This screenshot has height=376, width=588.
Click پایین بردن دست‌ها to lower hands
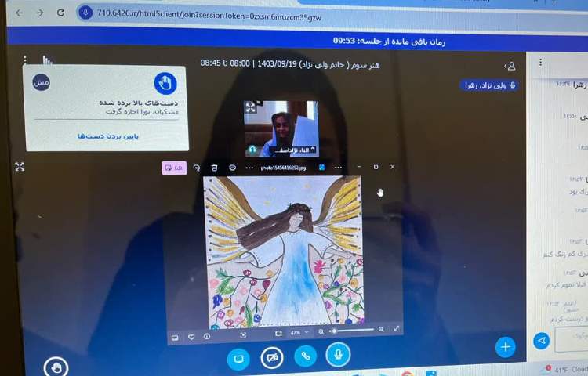click(x=108, y=136)
